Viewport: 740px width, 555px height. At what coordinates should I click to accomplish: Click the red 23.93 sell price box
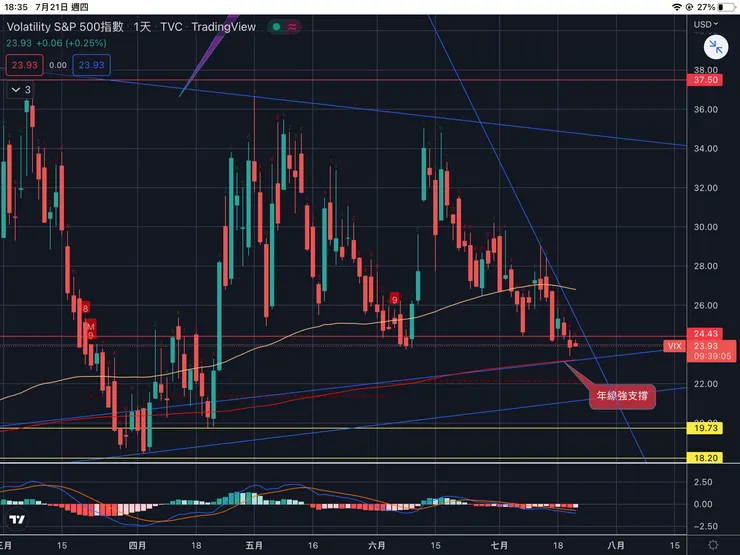25,65
